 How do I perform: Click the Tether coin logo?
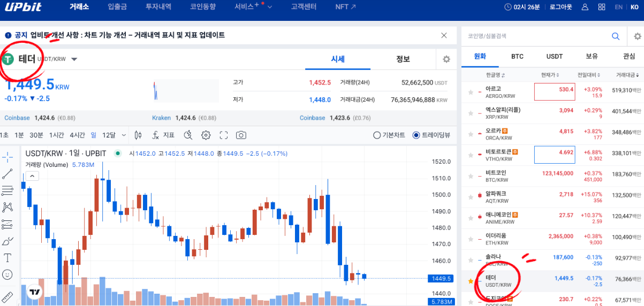tap(8, 59)
